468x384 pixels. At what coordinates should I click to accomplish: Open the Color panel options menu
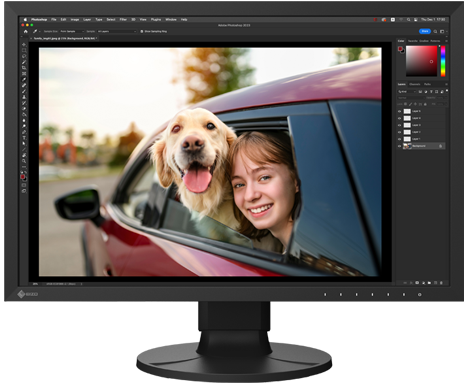tap(446, 41)
